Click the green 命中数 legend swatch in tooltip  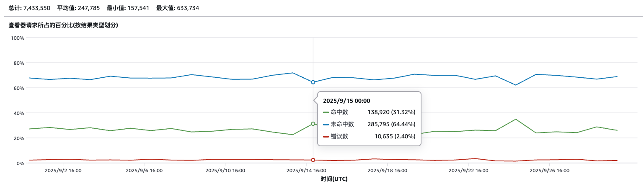pyautogui.click(x=326, y=112)
